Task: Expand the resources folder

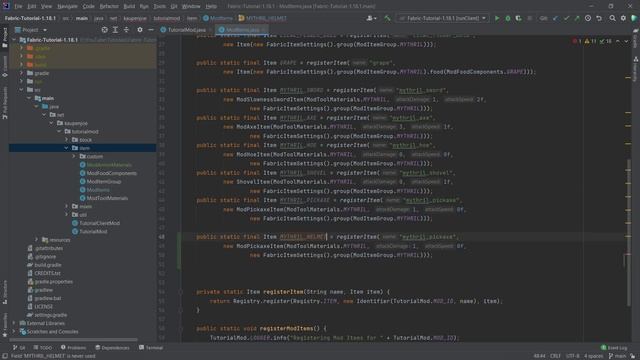Action: point(37,240)
